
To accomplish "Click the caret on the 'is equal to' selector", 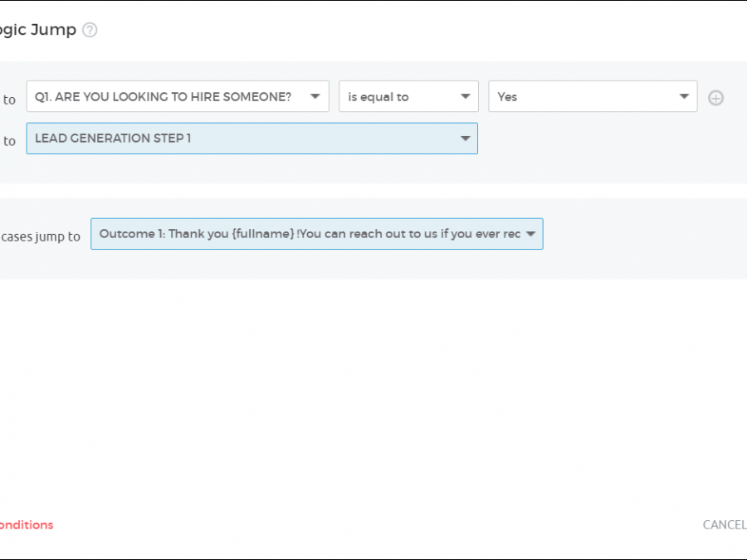I will pos(466,96).
